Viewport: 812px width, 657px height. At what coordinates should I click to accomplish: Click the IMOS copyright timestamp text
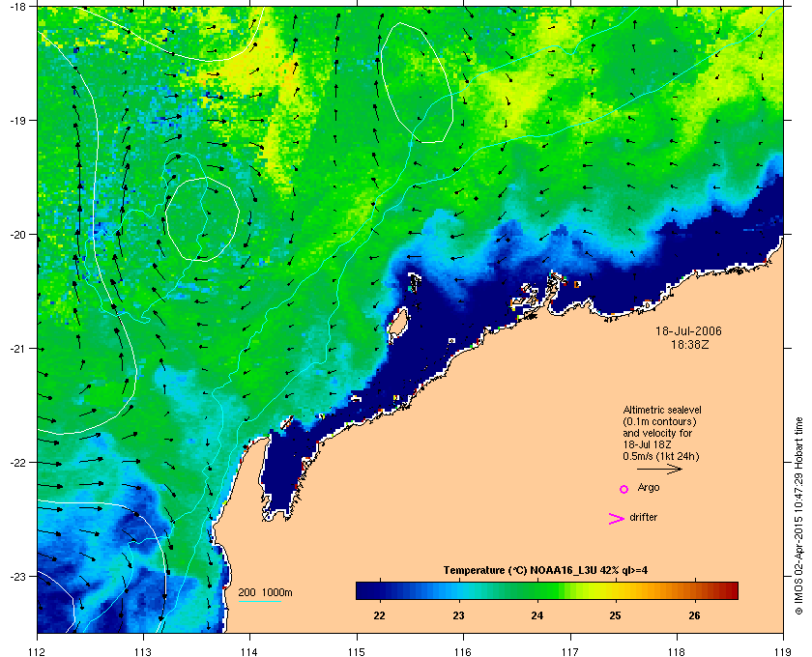pyautogui.click(x=798, y=516)
